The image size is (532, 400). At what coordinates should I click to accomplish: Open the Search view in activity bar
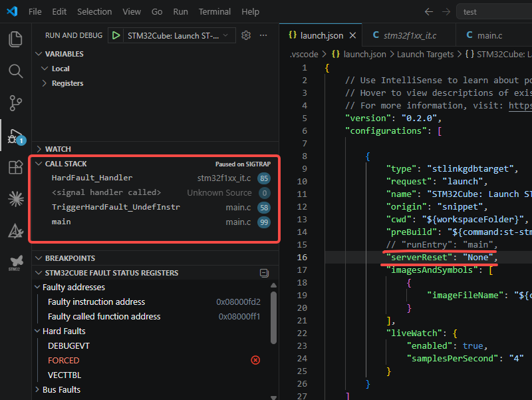15,71
